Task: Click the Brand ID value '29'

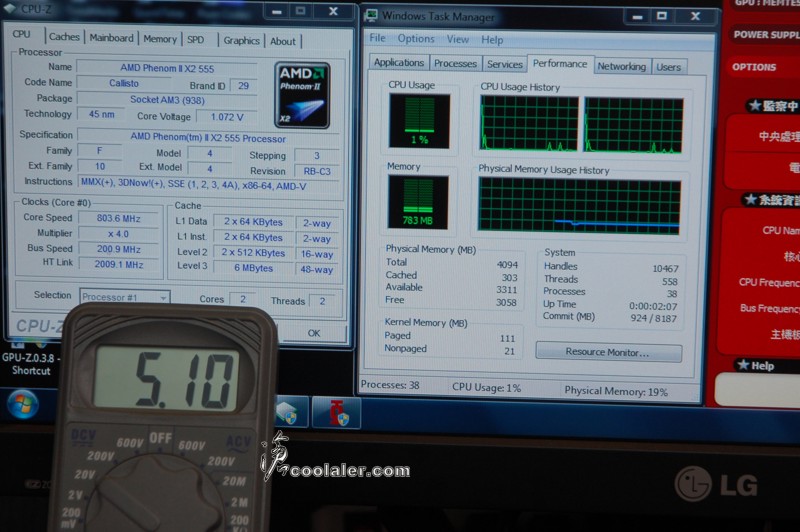Action: 243,86
